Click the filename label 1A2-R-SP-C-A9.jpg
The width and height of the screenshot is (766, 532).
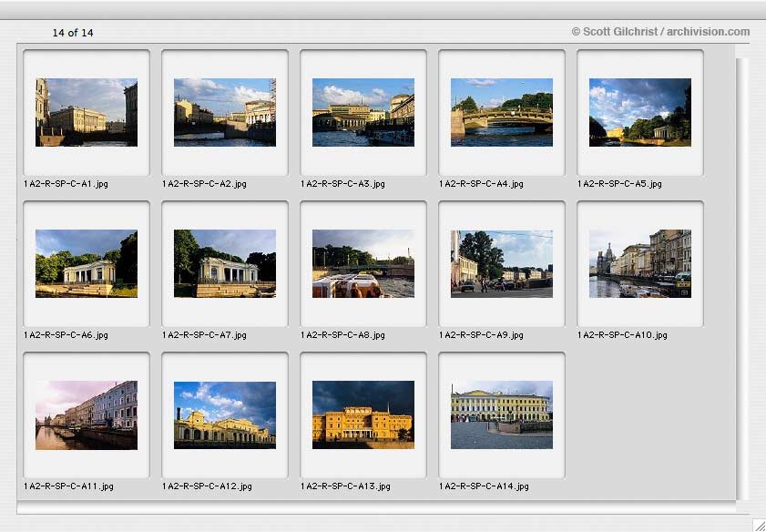point(481,335)
